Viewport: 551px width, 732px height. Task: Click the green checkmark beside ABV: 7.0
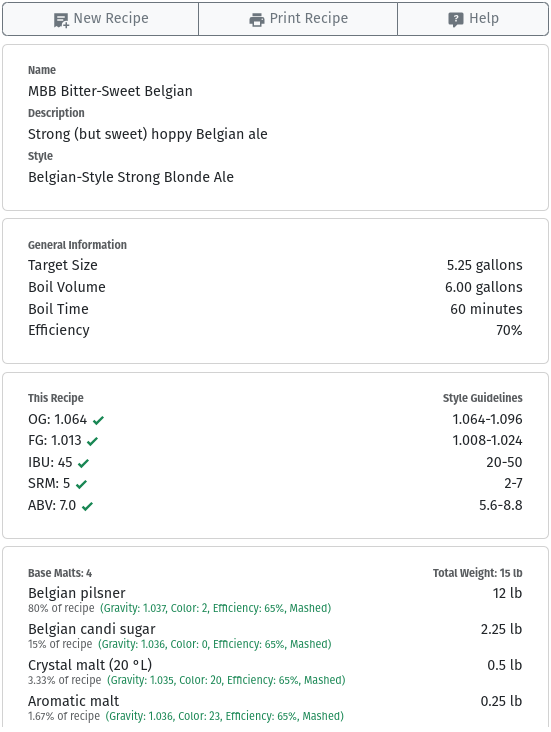87,506
